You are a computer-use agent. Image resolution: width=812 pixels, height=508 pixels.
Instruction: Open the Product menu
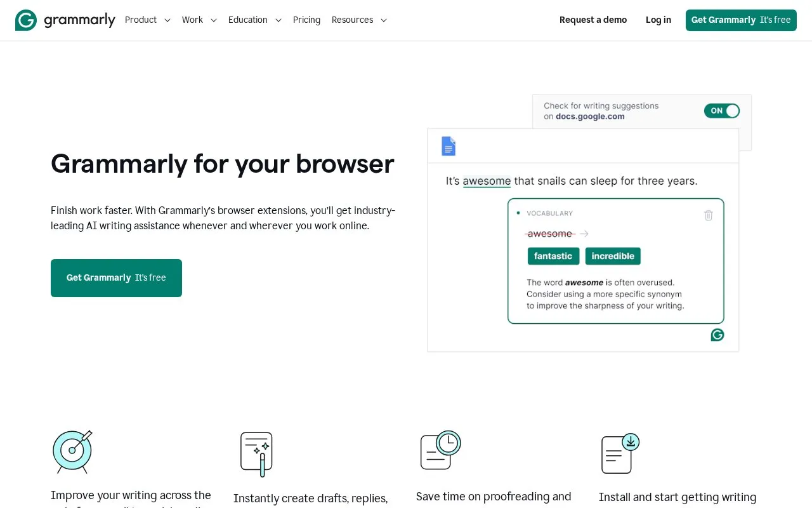[141, 20]
